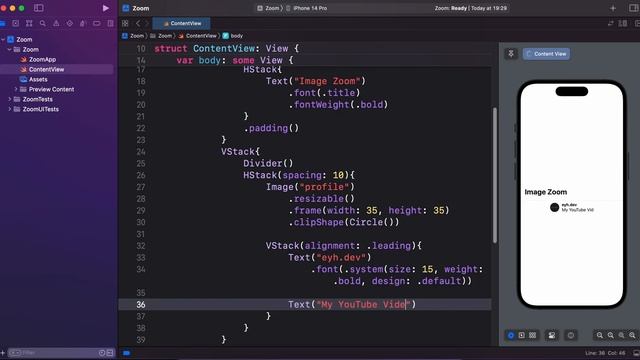Open the test navigator diamond icon
640x360 pixels.
70,23
